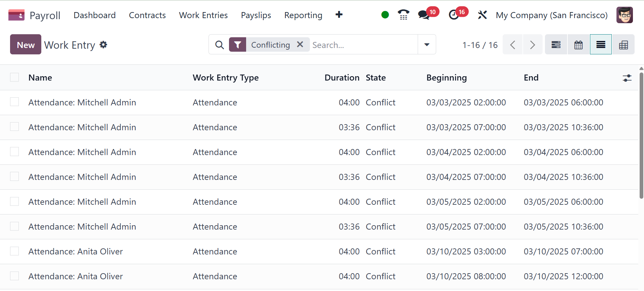644x291 pixels.
Task: Toggle the select-all checkbox in header
Action: pyautogui.click(x=14, y=78)
